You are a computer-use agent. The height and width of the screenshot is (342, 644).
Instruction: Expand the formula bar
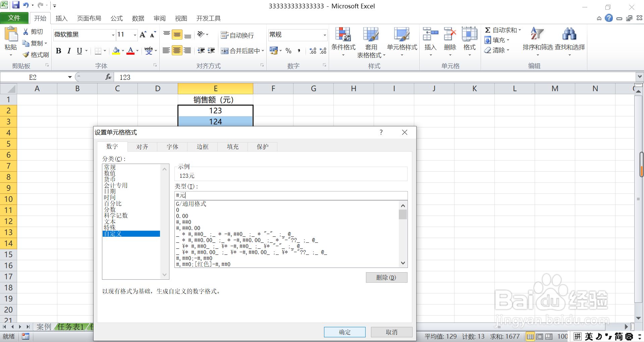pos(640,77)
